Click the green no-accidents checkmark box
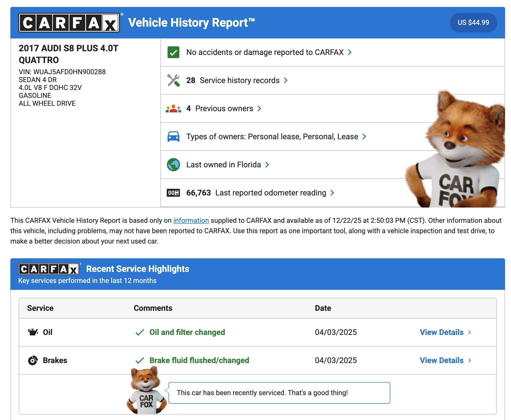This screenshot has width=511, height=420. tap(173, 52)
